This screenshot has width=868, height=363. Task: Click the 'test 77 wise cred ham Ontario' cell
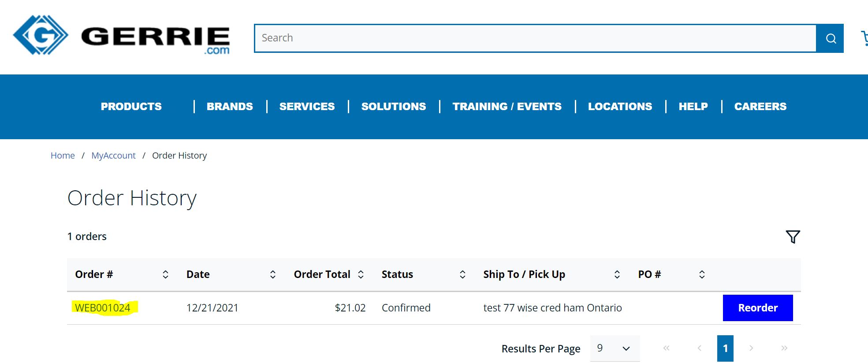pos(552,307)
